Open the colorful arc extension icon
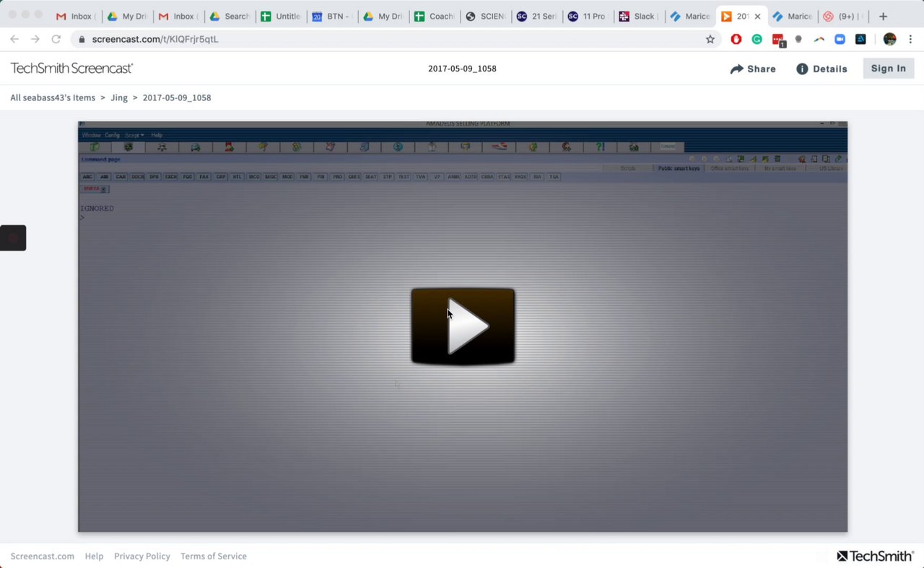924x568 pixels. [819, 39]
